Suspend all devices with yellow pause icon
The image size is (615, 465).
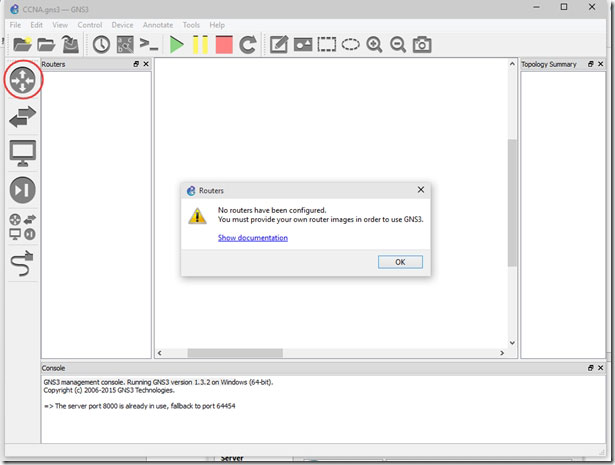[x=200, y=44]
